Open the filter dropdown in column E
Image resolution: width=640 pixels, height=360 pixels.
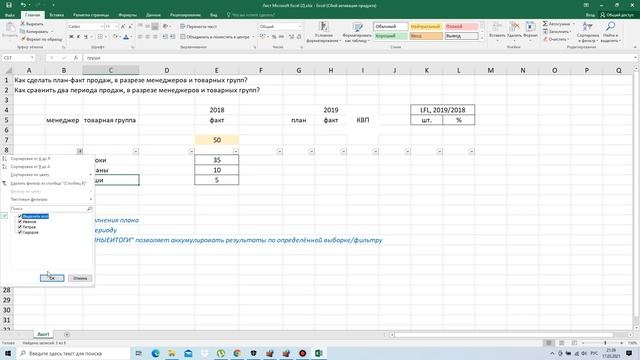pyautogui.click(x=236, y=151)
